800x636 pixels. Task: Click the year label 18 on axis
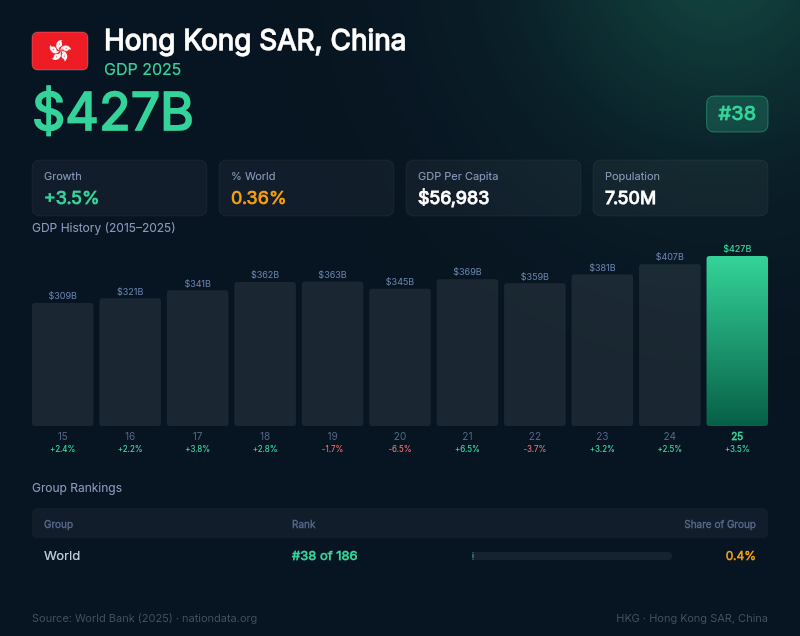coord(265,436)
